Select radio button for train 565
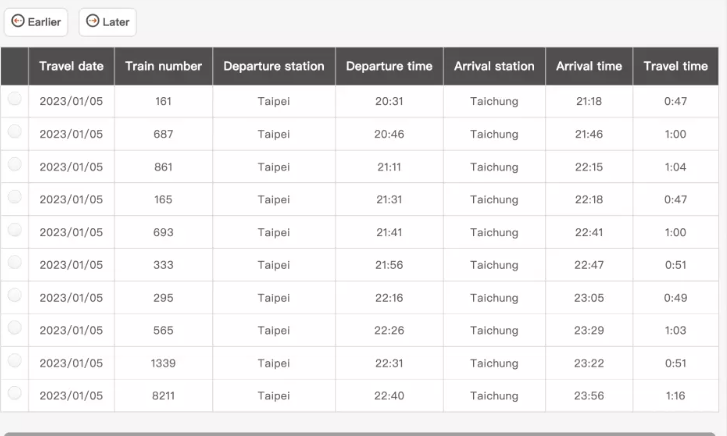Image resolution: width=727 pixels, height=436 pixels. [15, 329]
